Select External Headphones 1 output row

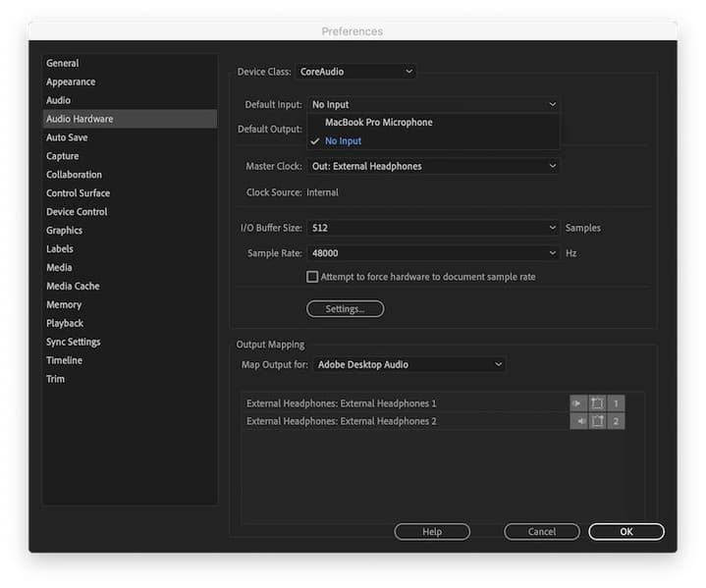(x=342, y=403)
